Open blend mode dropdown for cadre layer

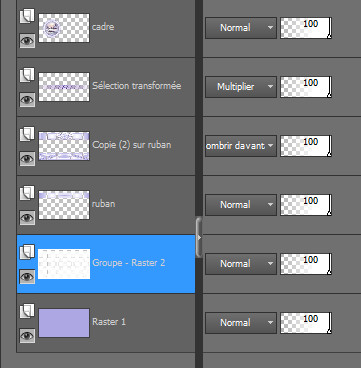(241, 28)
